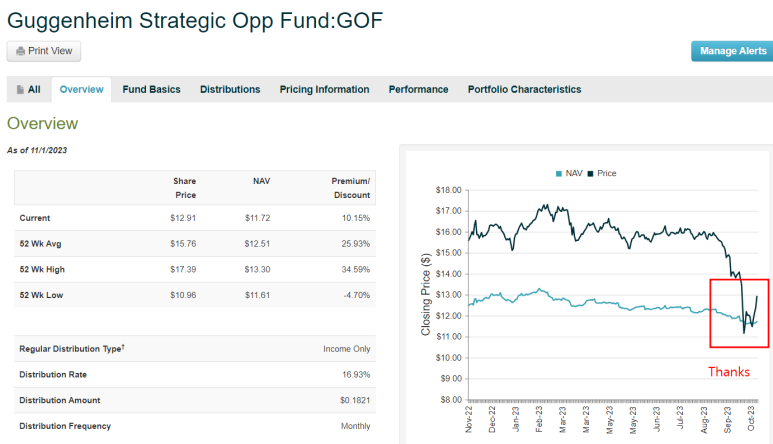The width and height of the screenshot is (773, 444).
Task: Click the Distribution Rate label
Action: click(x=53, y=375)
